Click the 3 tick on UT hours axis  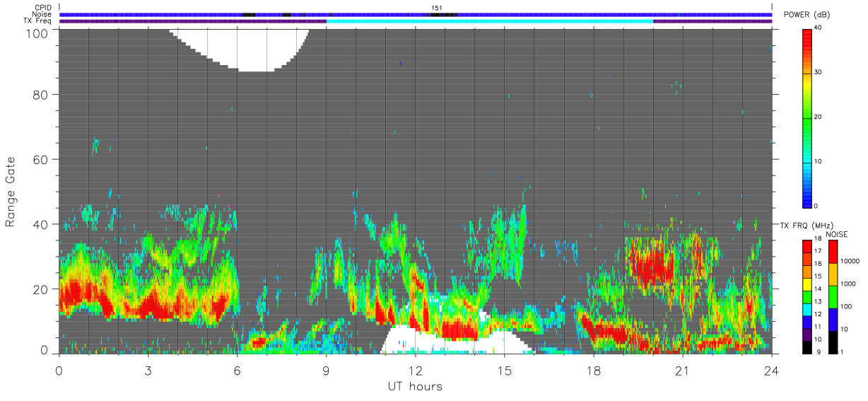pos(148,371)
